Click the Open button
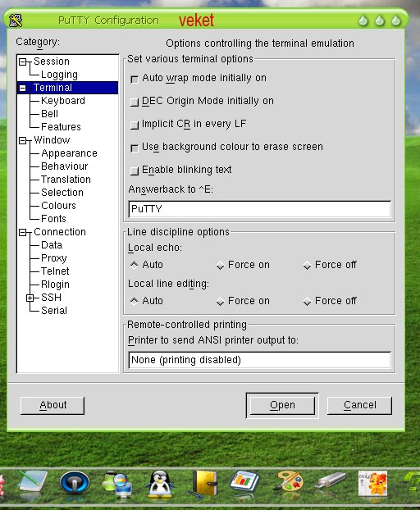The image size is (420, 510). 282,405
